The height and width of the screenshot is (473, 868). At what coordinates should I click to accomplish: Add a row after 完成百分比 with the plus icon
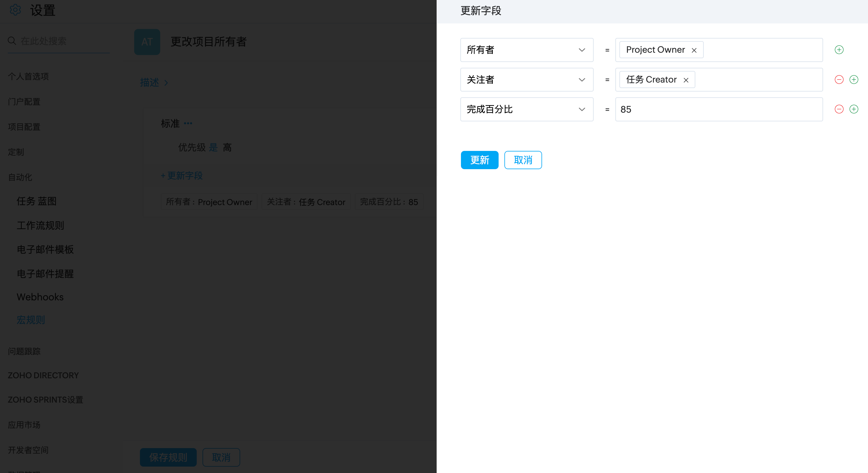854,109
